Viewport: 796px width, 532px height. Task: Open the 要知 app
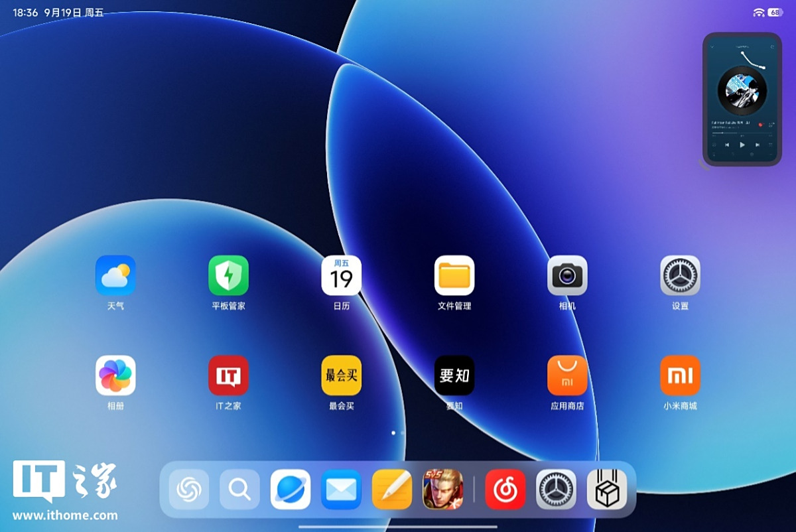(454, 375)
